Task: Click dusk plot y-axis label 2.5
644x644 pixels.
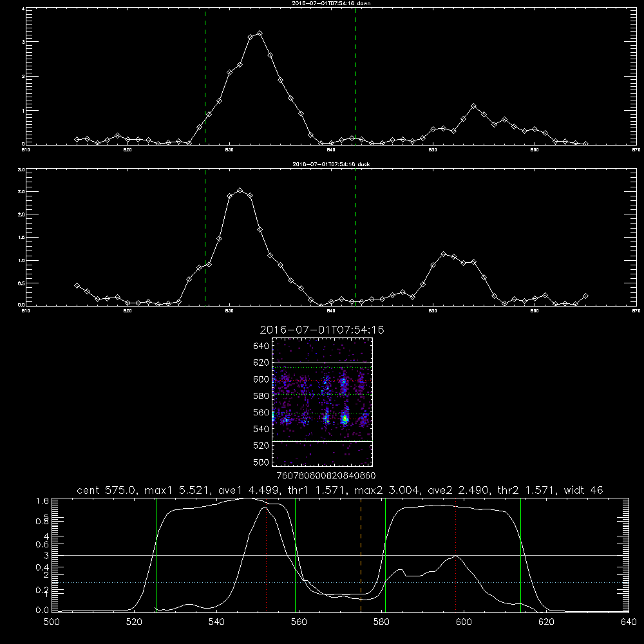Action: tap(22, 192)
